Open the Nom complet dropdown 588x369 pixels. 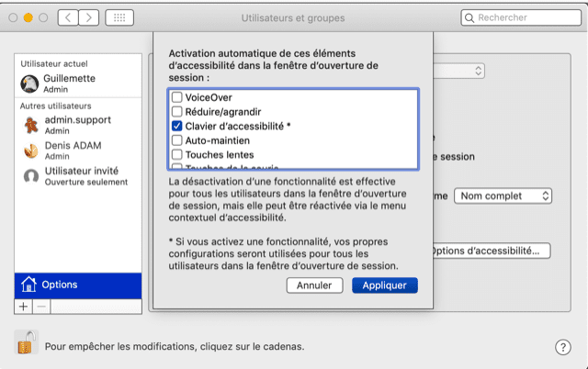[505, 196]
